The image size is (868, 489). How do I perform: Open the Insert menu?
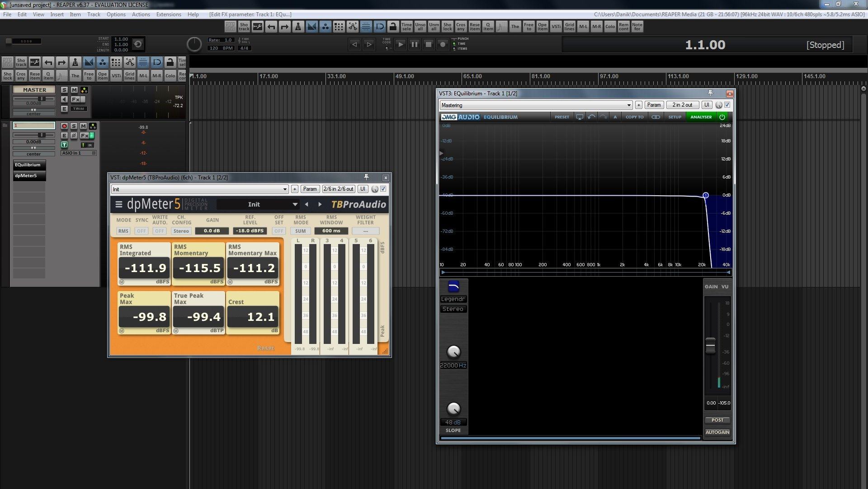pyautogui.click(x=57, y=14)
